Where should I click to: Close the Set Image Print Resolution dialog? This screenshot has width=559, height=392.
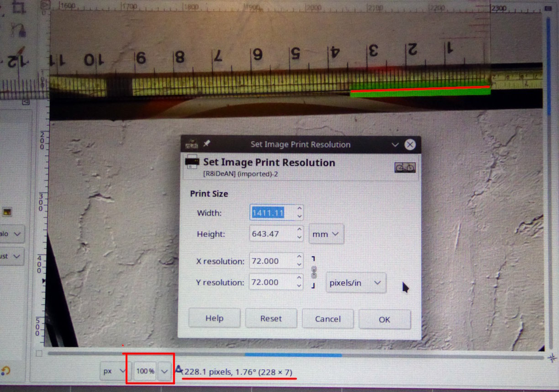410,144
